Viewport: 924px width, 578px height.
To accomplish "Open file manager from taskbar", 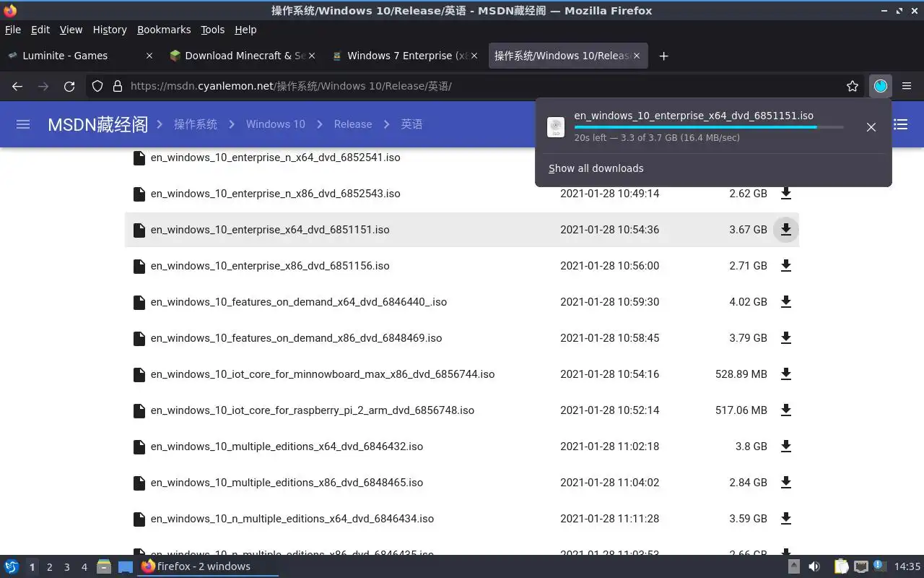I will tap(104, 566).
